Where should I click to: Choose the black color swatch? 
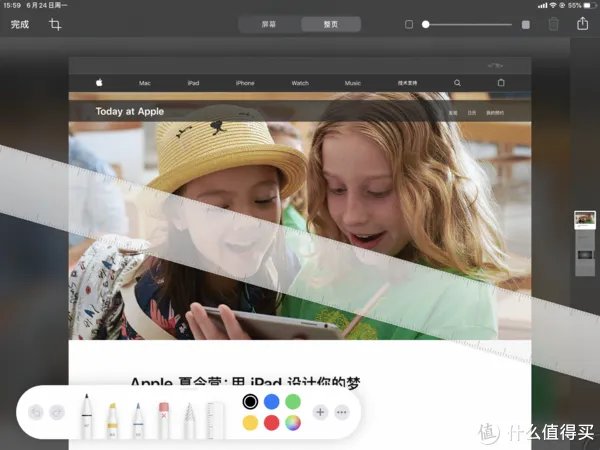click(250, 401)
